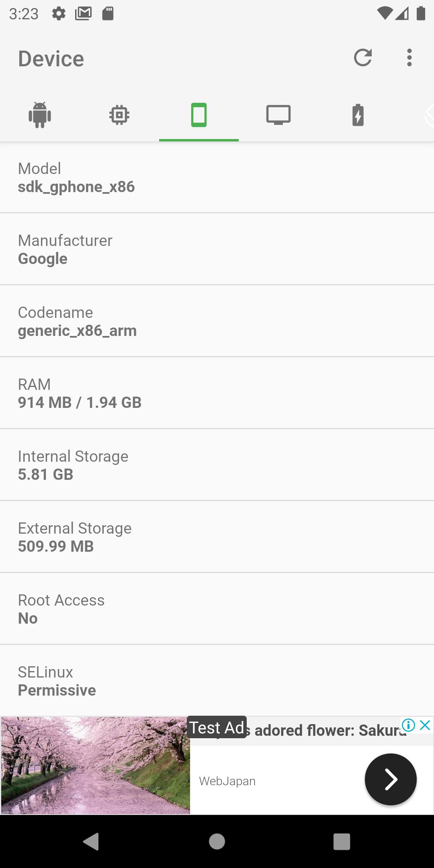Tap the SELinux Permissive row
The image size is (434, 868).
point(217,681)
